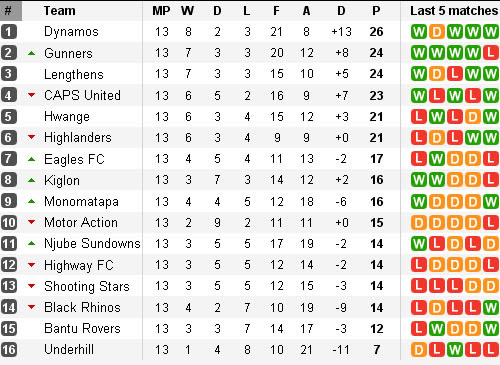Click Lengthens' red L loss result icon
This screenshot has width=500, height=365.
coord(455,74)
